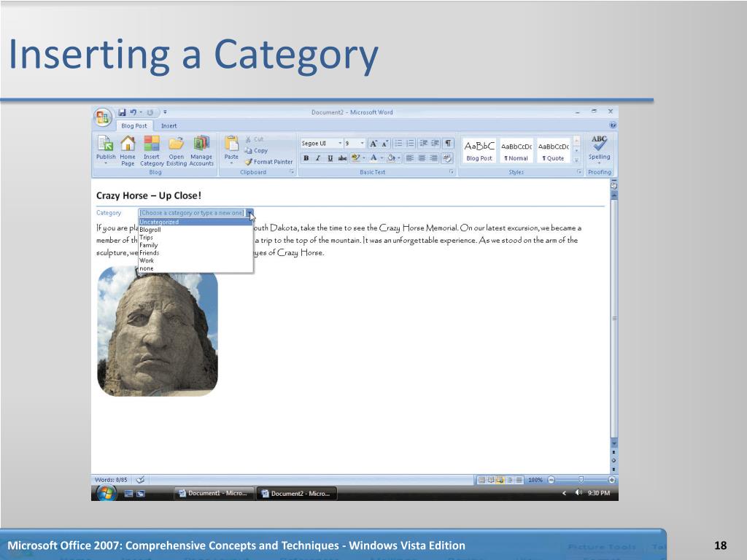Click the Font Color icon

point(373,158)
